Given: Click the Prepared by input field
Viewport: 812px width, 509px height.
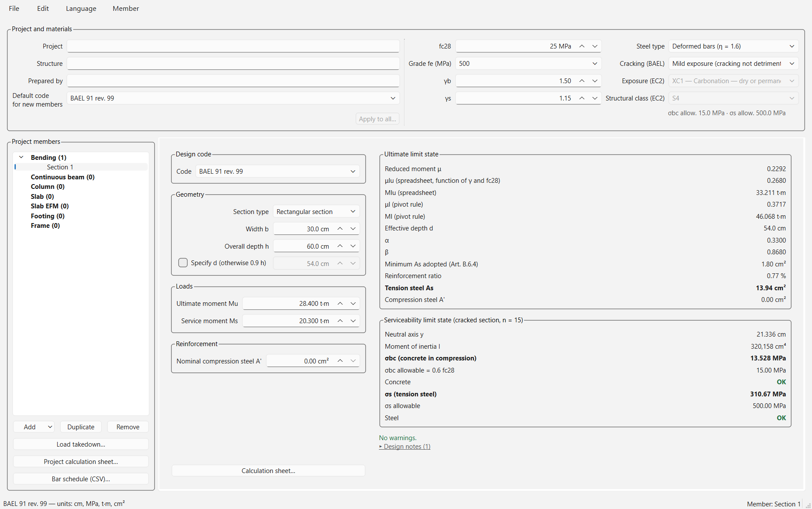Looking at the screenshot, I should 233,81.
